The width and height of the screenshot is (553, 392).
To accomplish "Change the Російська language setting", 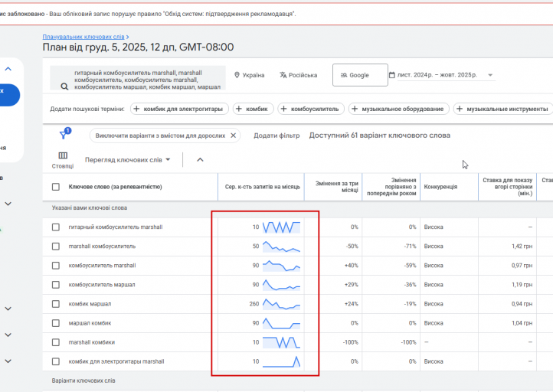I will coord(299,75).
